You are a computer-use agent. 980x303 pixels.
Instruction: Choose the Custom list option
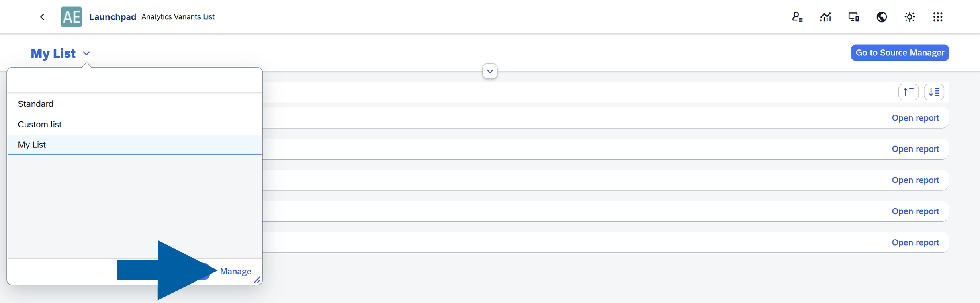pyautogui.click(x=39, y=124)
